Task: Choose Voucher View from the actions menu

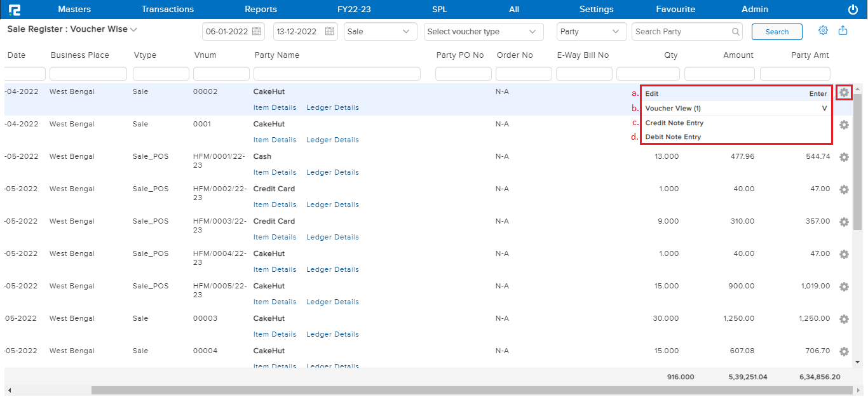Action: [674, 108]
